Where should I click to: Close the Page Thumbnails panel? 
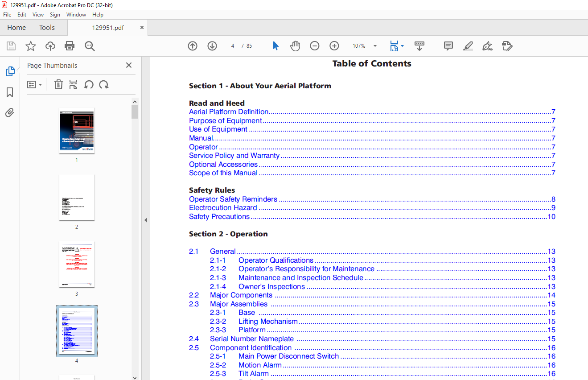point(129,65)
